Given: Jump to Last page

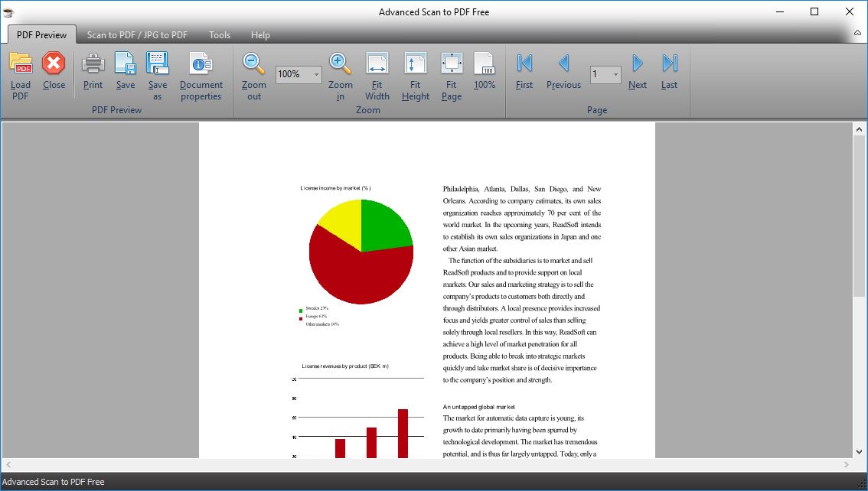Looking at the screenshot, I should click(x=670, y=63).
